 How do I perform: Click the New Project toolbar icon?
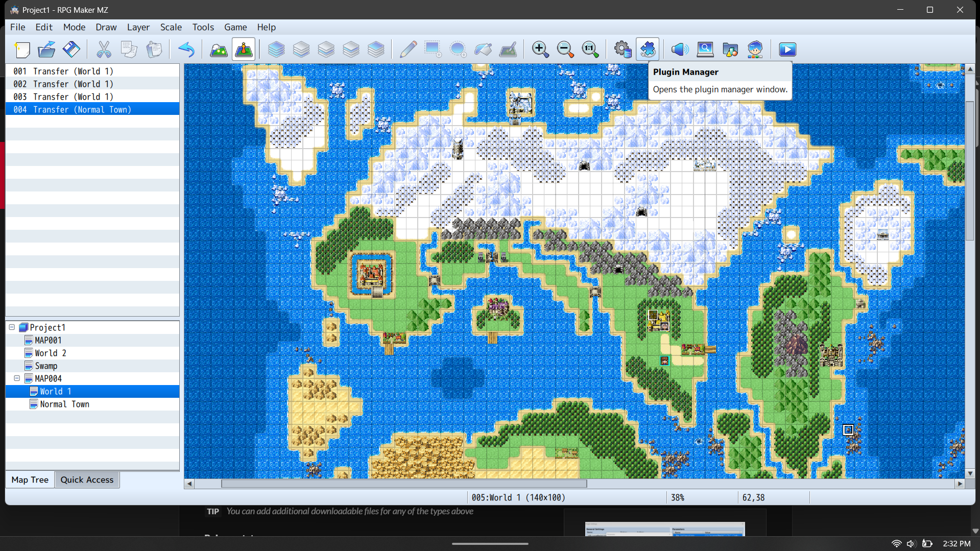tap(22, 50)
